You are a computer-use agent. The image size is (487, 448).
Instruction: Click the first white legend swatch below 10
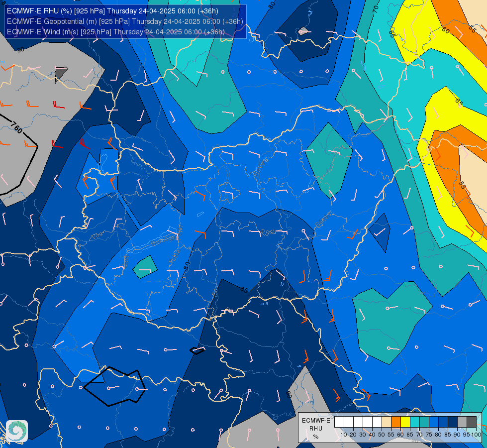(339, 422)
